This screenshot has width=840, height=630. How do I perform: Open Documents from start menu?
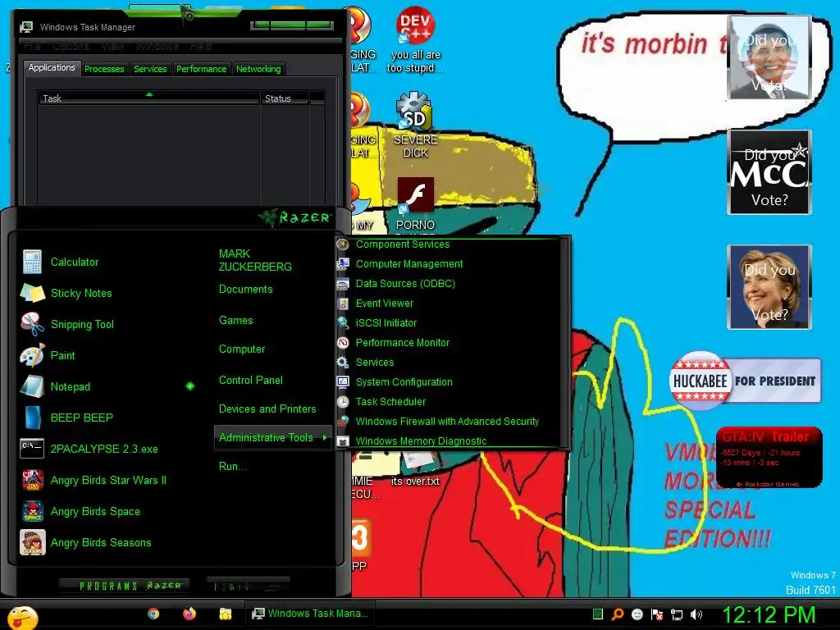245,290
